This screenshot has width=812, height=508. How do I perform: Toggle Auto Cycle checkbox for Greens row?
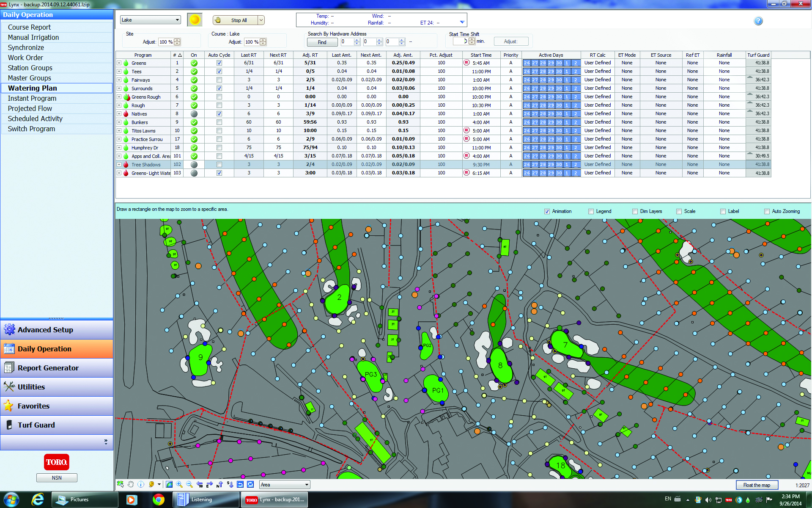[x=218, y=64]
